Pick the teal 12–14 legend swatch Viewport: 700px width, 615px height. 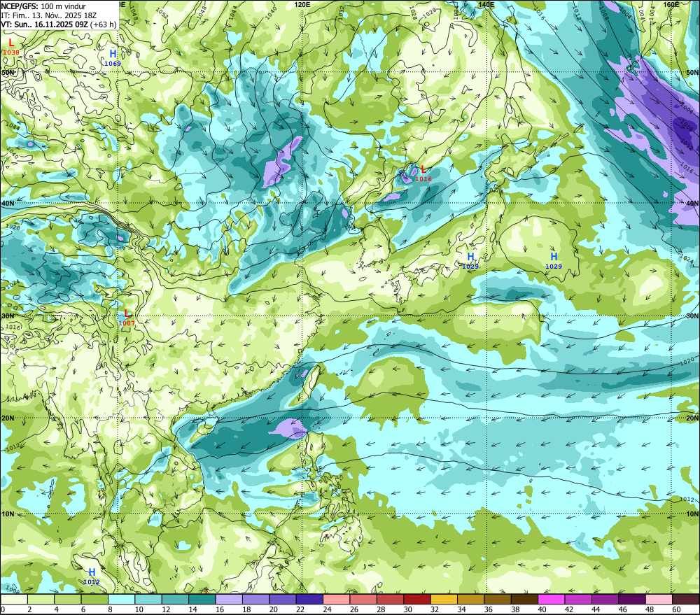pyautogui.click(x=175, y=600)
